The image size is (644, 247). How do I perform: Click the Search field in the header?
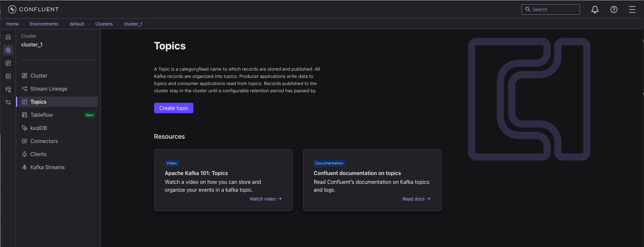point(551,9)
